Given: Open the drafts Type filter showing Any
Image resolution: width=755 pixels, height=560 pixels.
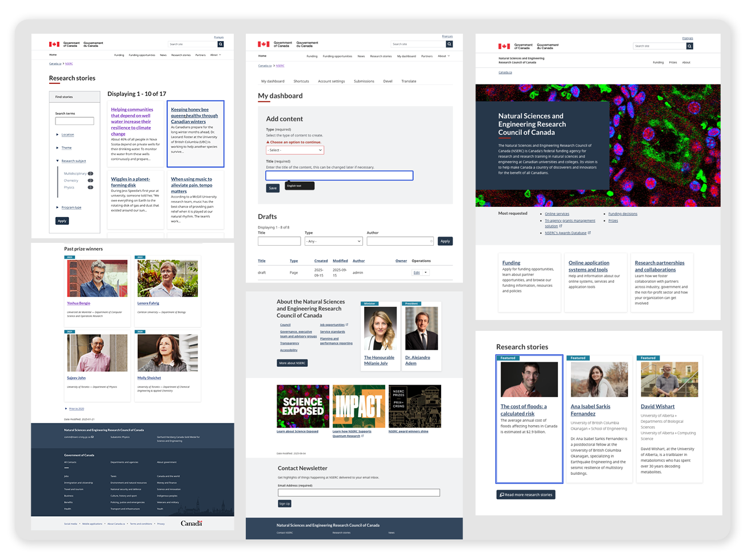Looking at the screenshot, I should [x=333, y=241].
